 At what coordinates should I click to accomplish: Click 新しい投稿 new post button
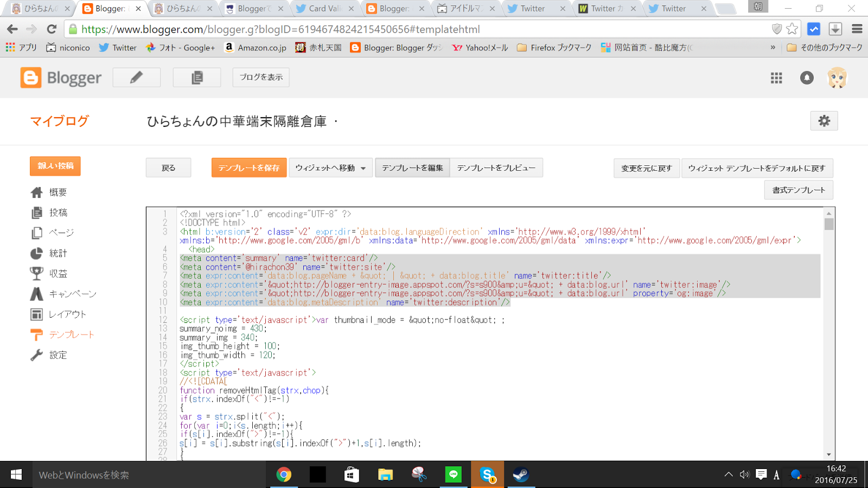pos(55,166)
